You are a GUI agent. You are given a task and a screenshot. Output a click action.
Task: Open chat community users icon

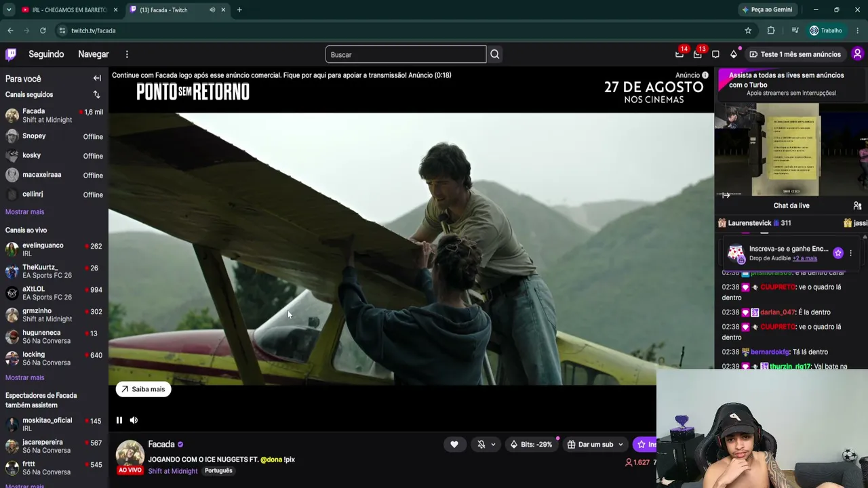tap(857, 205)
